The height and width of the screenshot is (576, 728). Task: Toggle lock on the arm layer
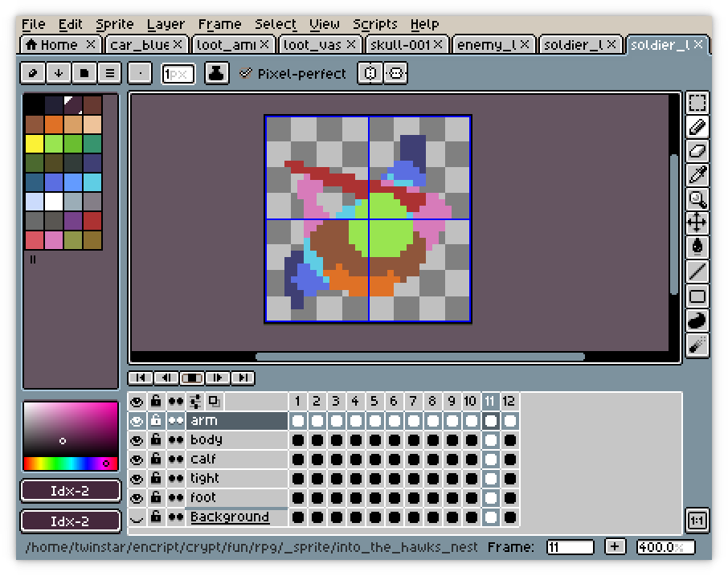(156, 421)
